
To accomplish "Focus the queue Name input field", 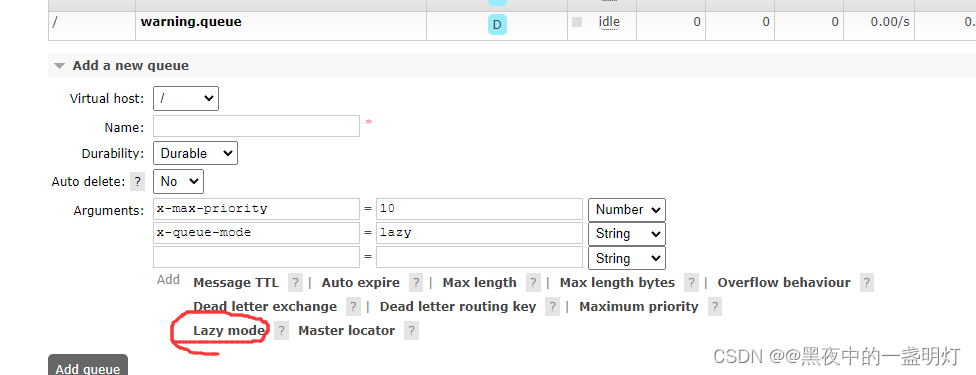I will [256, 126].
